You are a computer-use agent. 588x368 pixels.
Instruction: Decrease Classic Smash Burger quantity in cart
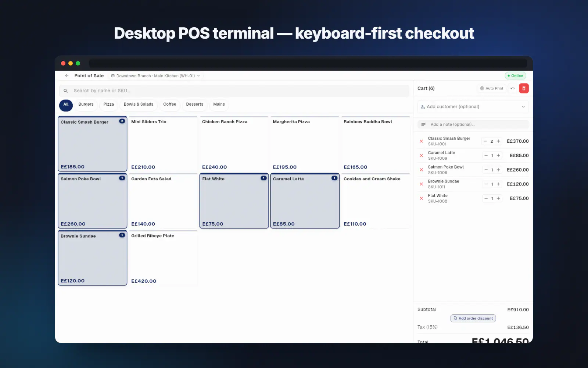(x=485, y=141)
